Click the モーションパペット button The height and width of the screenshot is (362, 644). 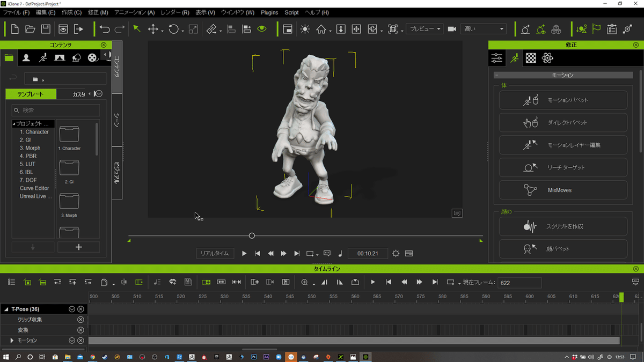pos(563,100)
